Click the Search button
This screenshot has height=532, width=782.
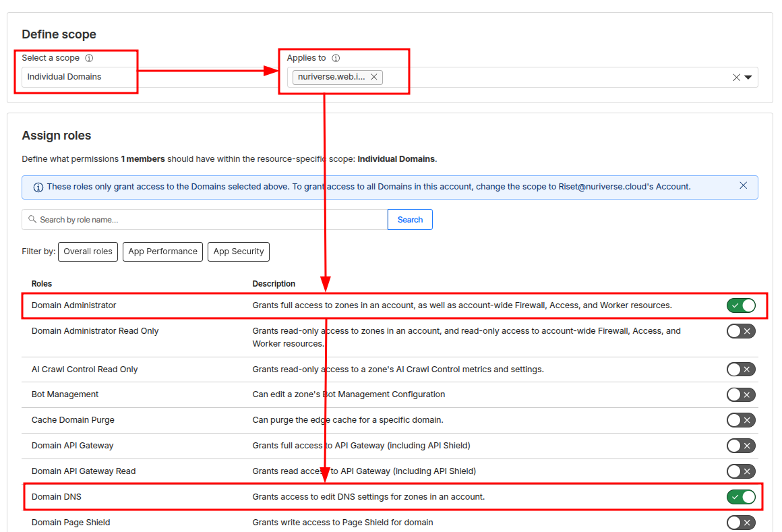[x=410, y=220]
